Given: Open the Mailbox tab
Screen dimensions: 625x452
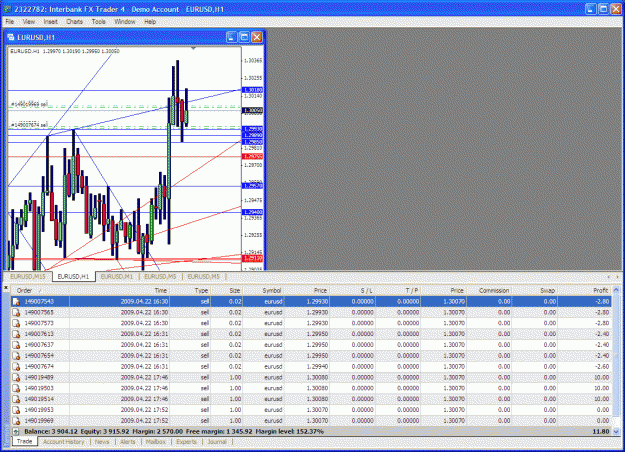Looking at the screenshot, I should (155, 442).
